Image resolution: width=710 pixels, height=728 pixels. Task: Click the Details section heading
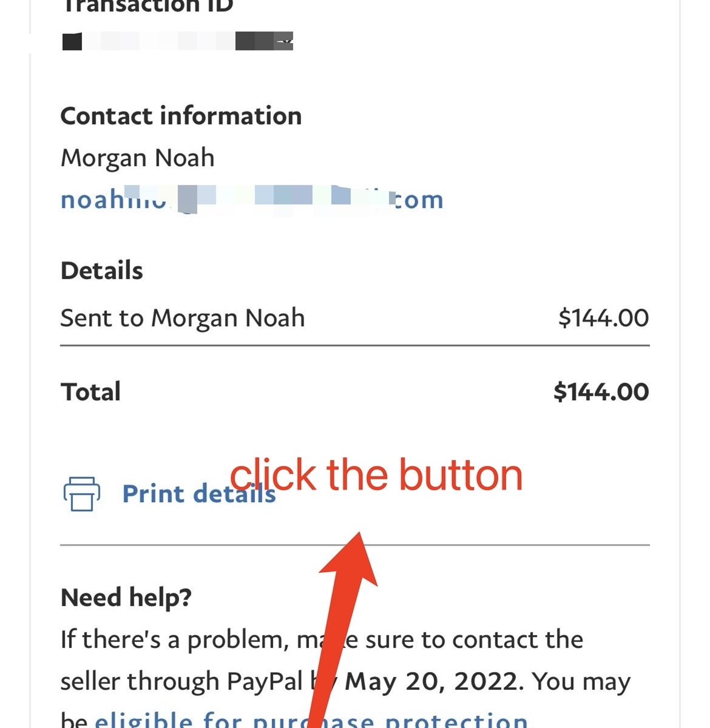(x=102, y=271)
